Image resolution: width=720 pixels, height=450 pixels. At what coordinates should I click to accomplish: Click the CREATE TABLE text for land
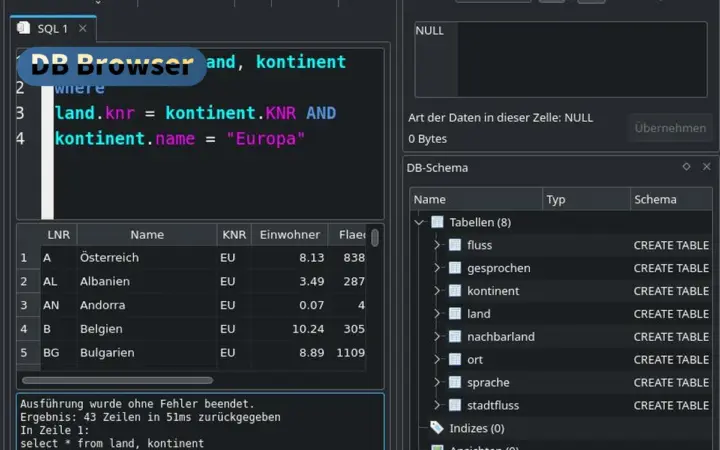(671, 314)
